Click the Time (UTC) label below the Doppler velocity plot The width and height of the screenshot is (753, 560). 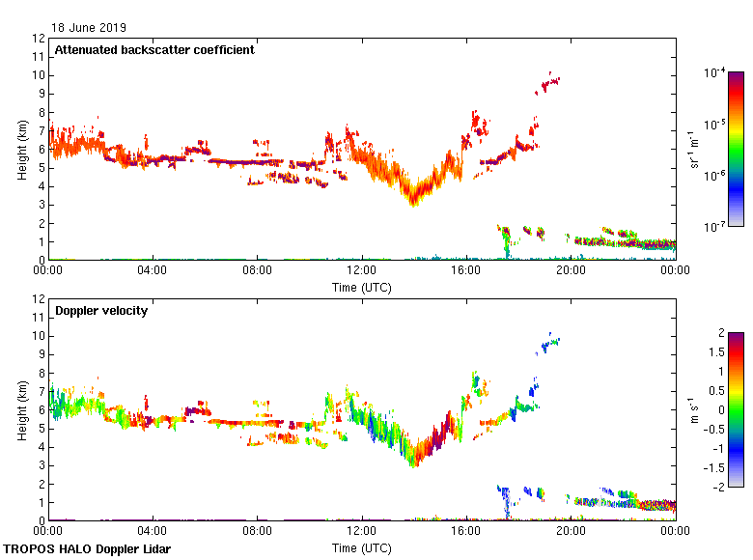point(362,547)
